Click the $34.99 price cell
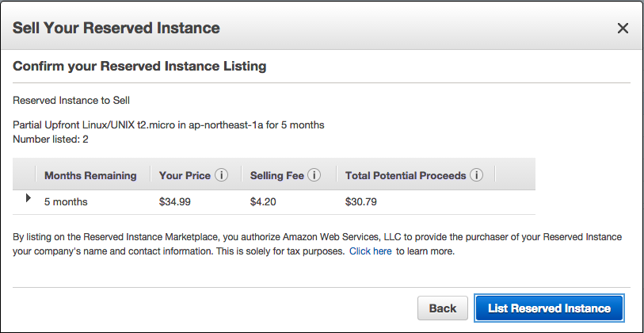 (x=175, y=201)
